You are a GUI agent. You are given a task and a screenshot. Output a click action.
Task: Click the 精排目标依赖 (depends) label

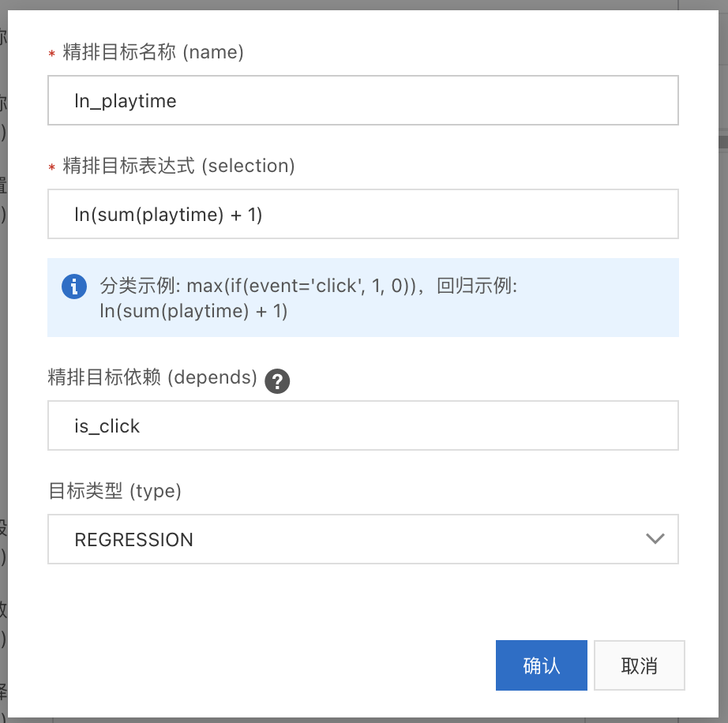point(152,378)
